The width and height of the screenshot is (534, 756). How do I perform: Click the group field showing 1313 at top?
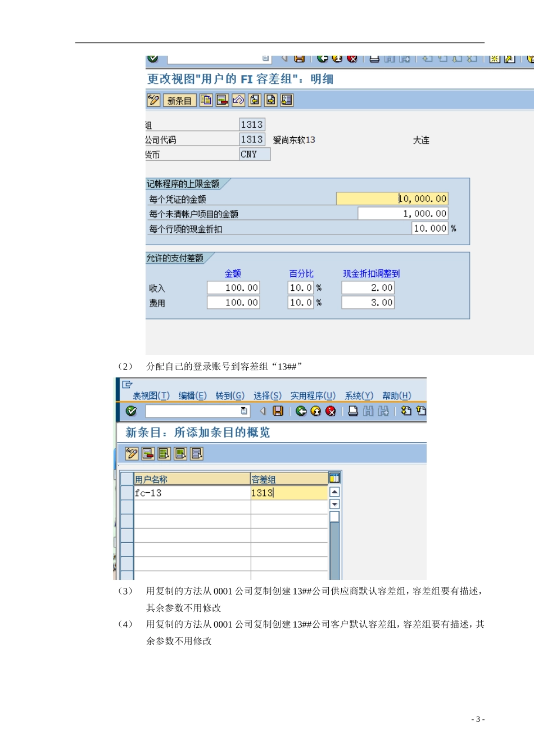pyautogui.click(x=252, y=125)
